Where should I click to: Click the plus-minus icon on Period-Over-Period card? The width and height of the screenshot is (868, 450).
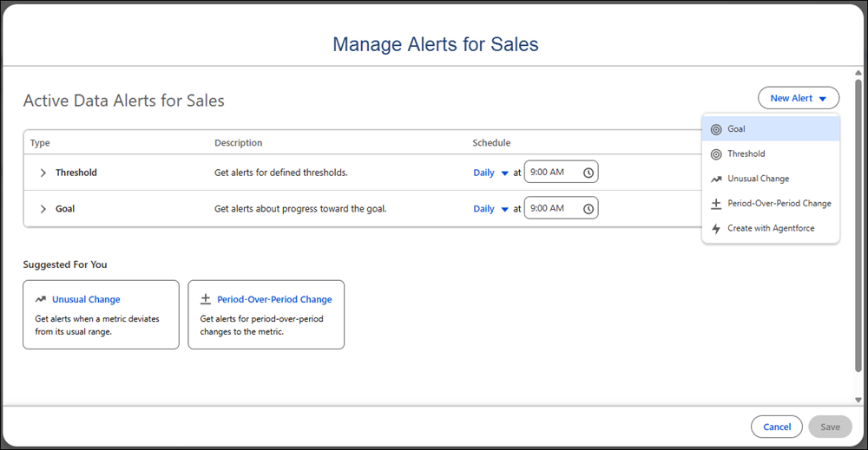click(206, 299)
